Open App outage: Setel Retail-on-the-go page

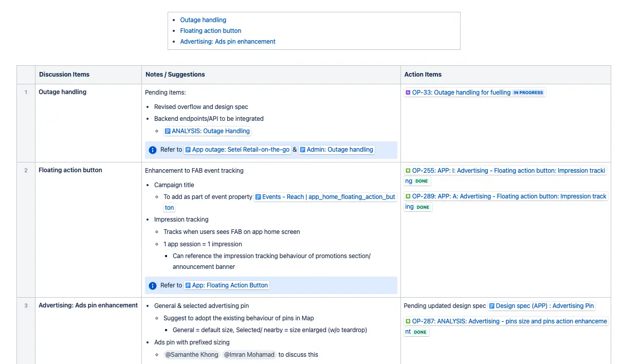241,150
